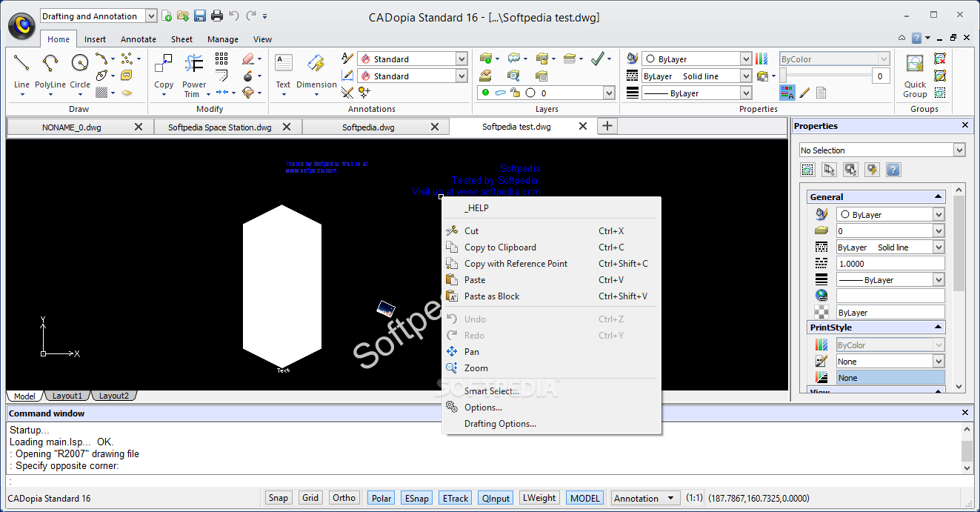Click the color books swatch icon in ribbon Properties
Viewport: 980px width, 512px height.
761,59
